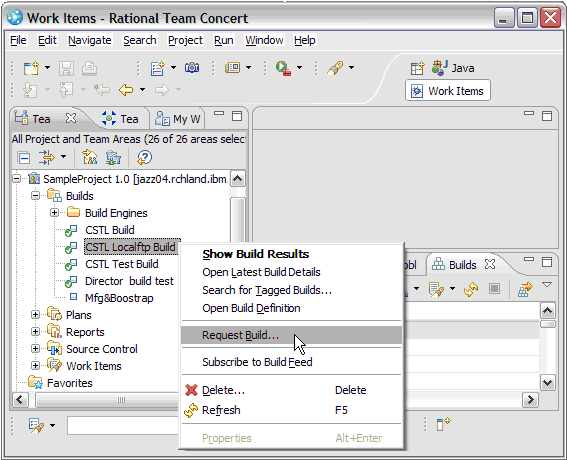Choose Subscribe to Build Feed
The width and height of the screenshot is (567, 460).
point(292,362)
